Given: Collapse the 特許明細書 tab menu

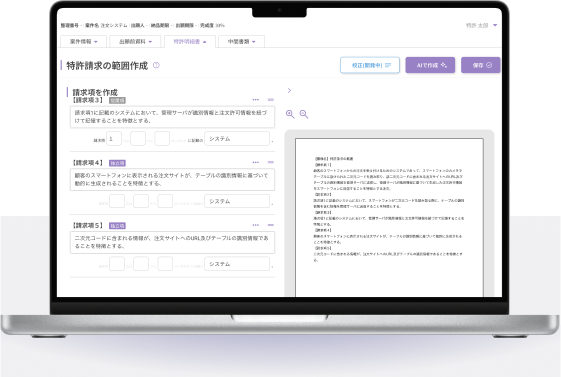Looking at the screenshot, I should point(190,41).
